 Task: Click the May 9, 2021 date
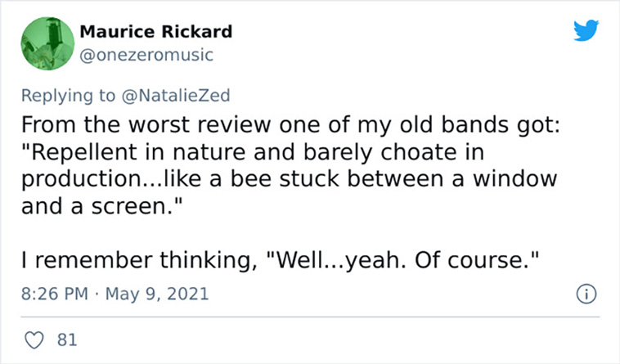pyautogui.click(x=157, y=294)
